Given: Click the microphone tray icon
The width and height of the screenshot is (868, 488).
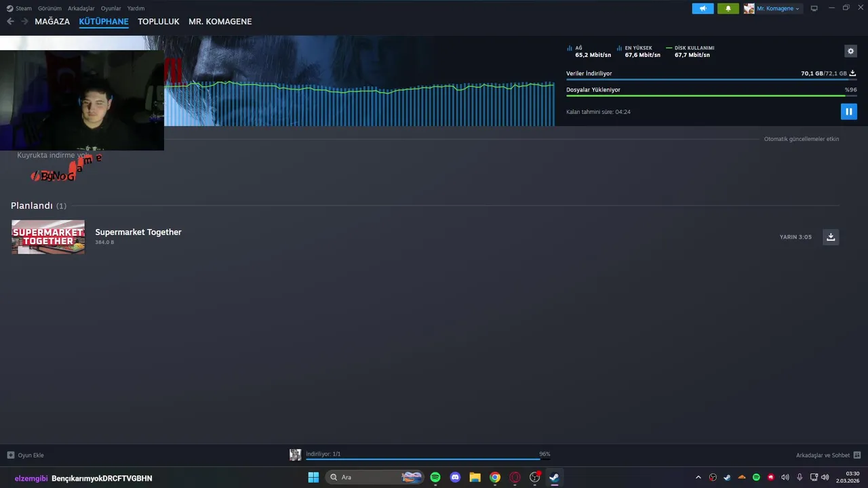Looking at the screenshot, I should coord(800,477).
